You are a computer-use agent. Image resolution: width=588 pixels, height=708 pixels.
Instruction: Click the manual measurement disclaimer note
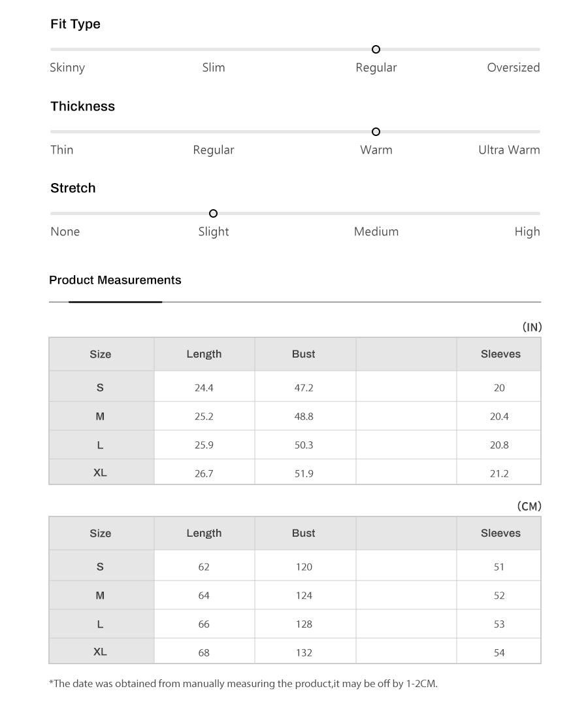tap(243, 684)
